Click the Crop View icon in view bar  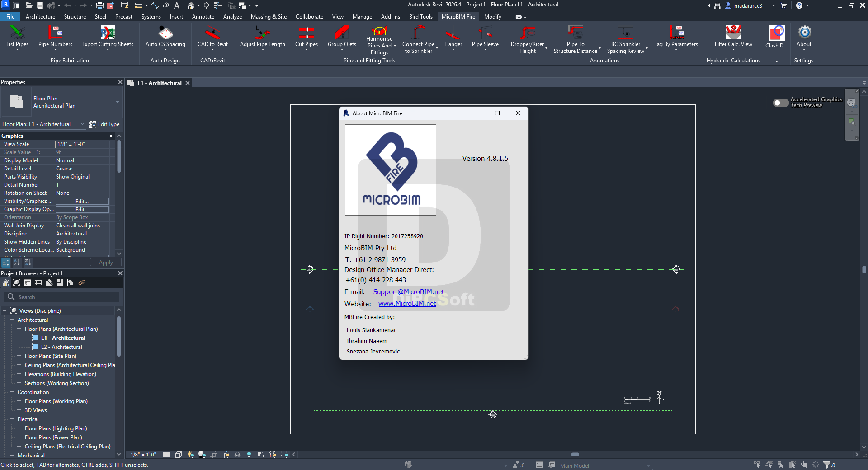click(x=214, y=455)
